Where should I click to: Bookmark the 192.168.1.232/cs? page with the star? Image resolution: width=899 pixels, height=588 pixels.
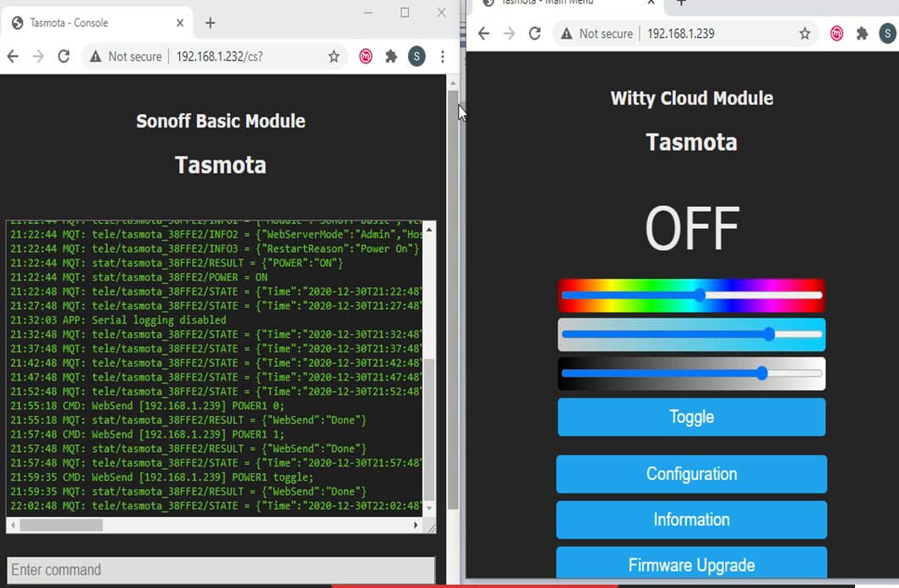pyautogui.click(x=334, y=56)
